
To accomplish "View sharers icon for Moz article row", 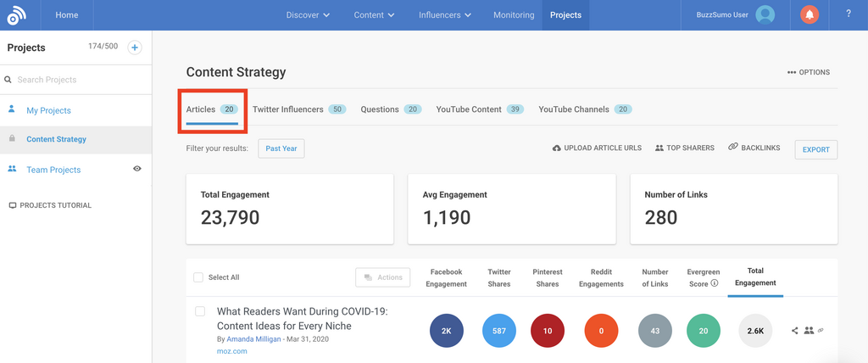I will coord(809,331).
